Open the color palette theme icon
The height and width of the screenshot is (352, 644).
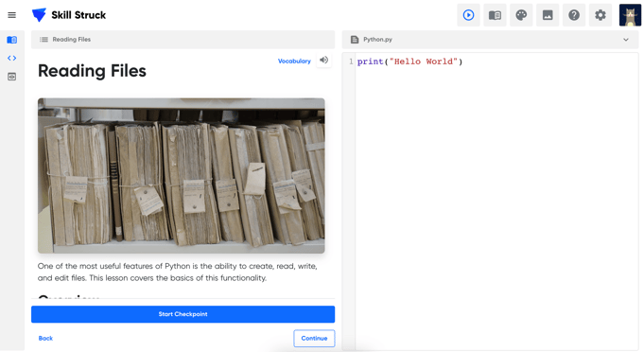[x=521, y=15]
